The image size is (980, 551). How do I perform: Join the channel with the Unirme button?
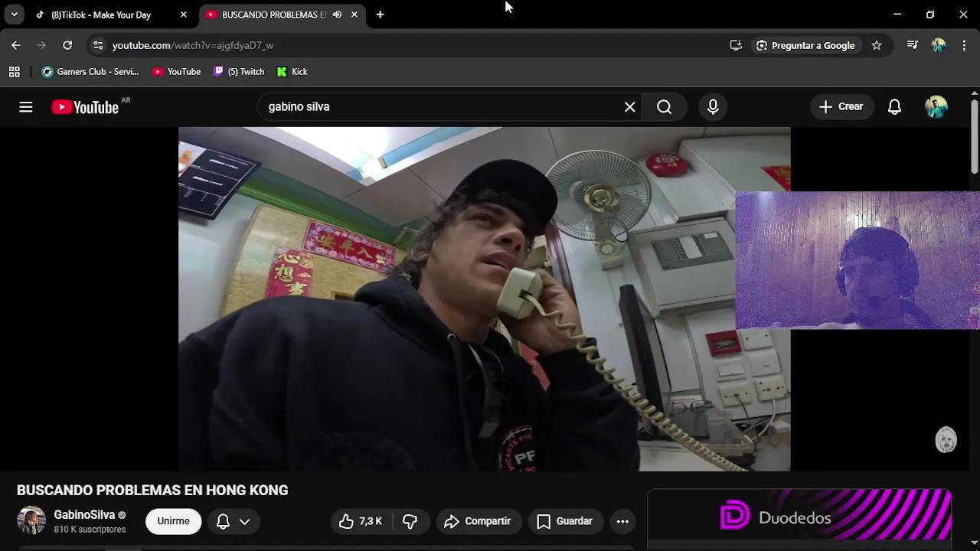173,521
